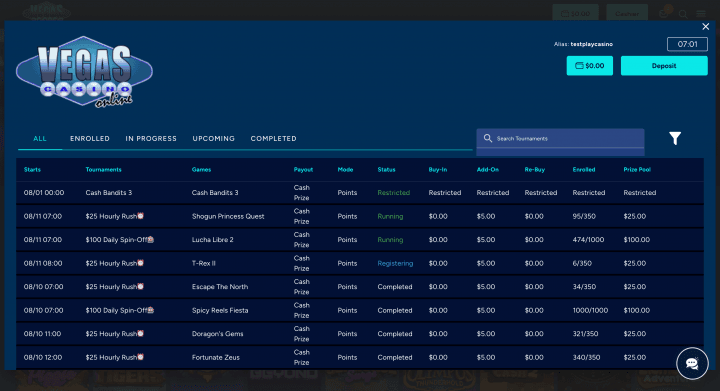Click the 474/1000 enrolled value

click(x=588, y=240)
